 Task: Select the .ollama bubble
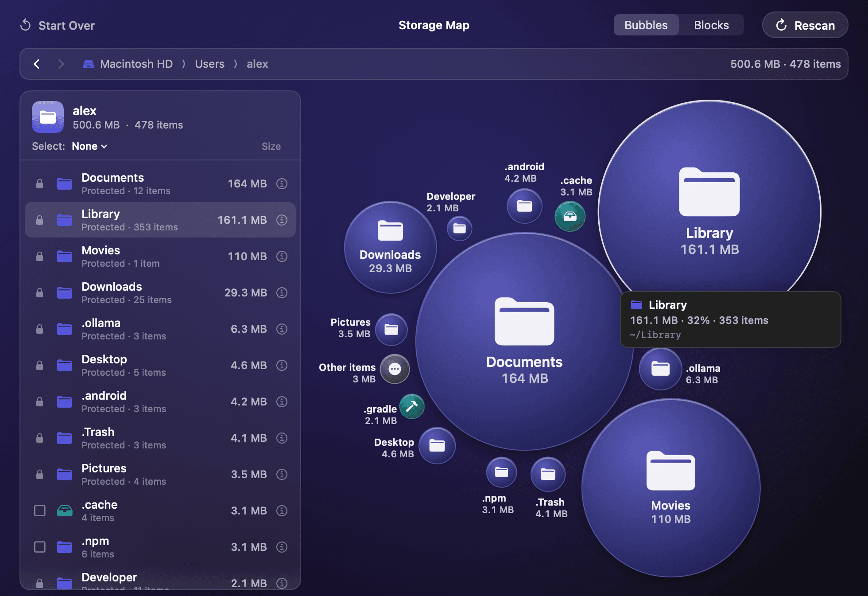pyautogui.click(x=660, y=369)
